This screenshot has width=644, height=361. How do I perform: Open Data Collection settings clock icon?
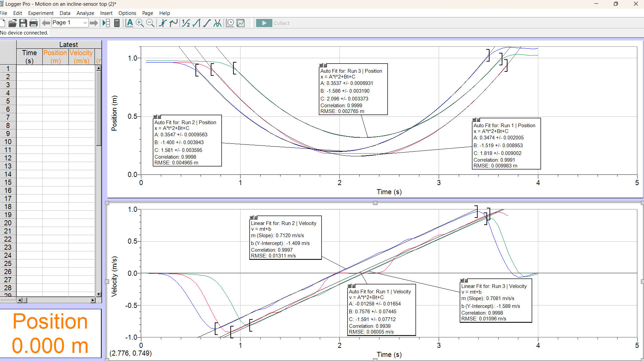pos(230,23)
